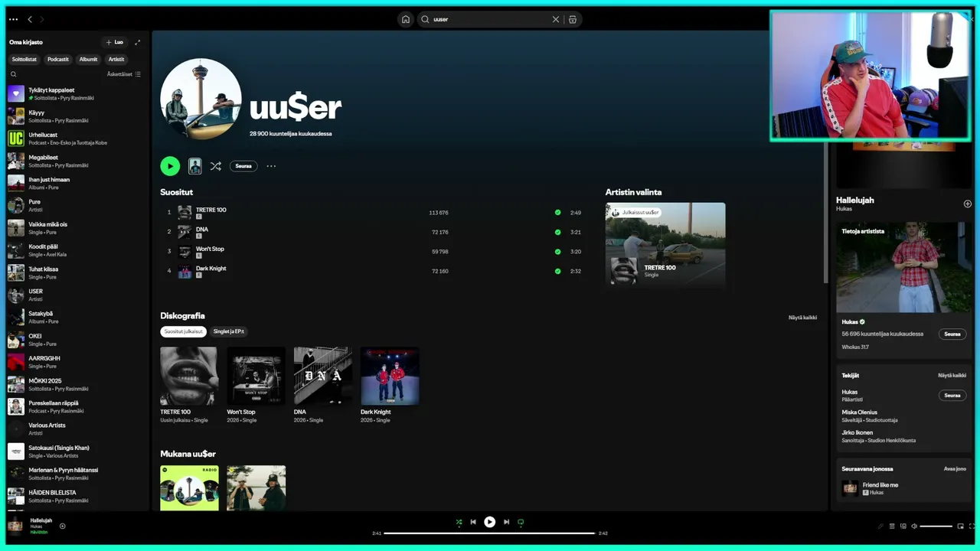Search within library using magnifier icon
This screenshot has width=980, height=551.
click(14, 74)
